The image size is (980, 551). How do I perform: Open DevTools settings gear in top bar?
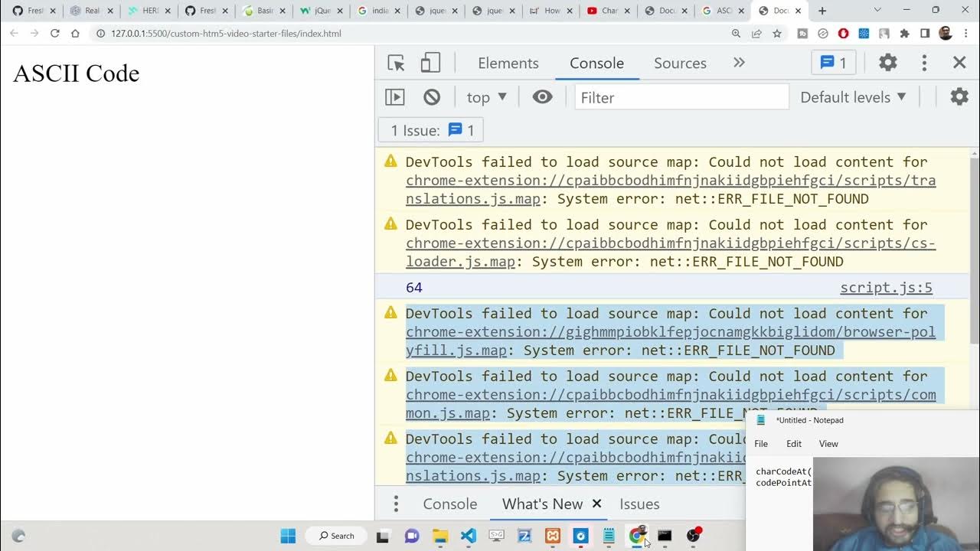click(x=887, y=63)
